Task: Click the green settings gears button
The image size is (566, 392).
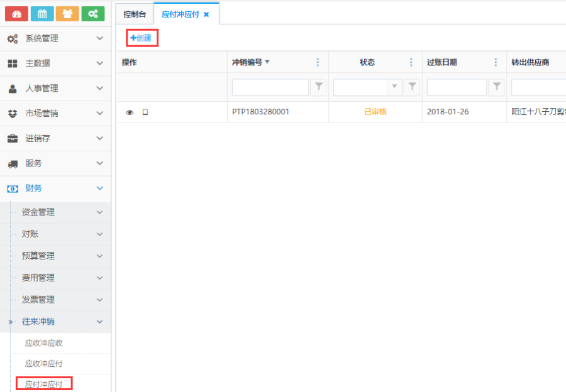Action: tap(92, 14)
